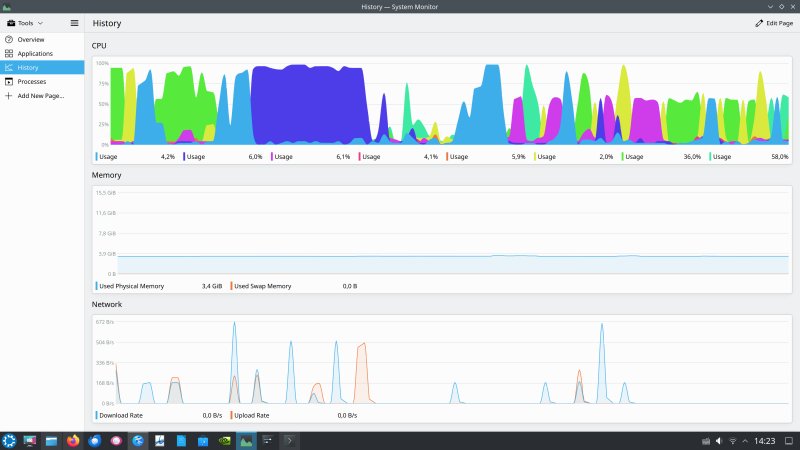Click the Usage 2,0% legend entry
Screen dimensions: 800x450
click(573, 157)
